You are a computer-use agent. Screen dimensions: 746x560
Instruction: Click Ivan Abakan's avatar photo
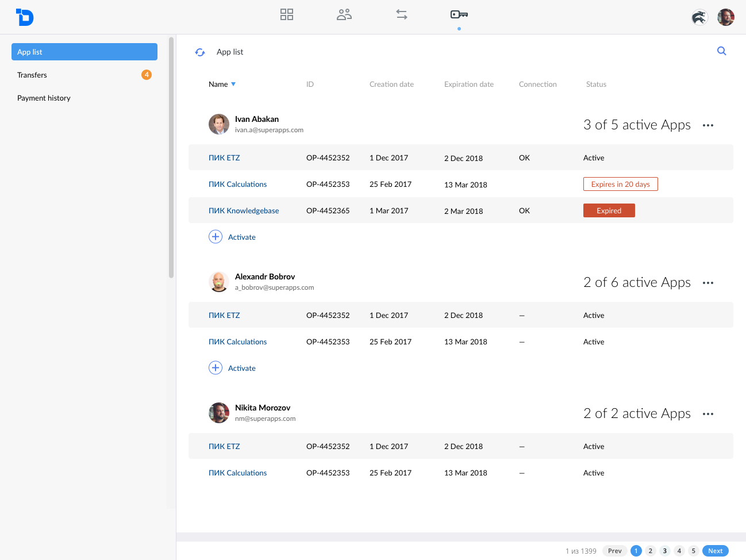coord(219,124)
